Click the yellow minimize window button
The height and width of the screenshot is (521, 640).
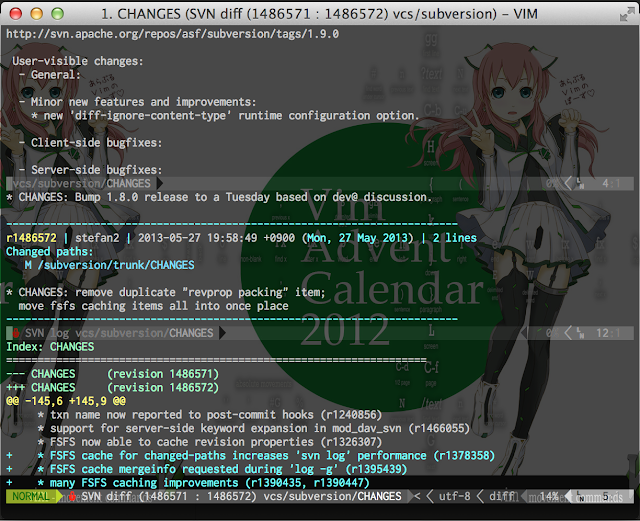tap(37, 13)
